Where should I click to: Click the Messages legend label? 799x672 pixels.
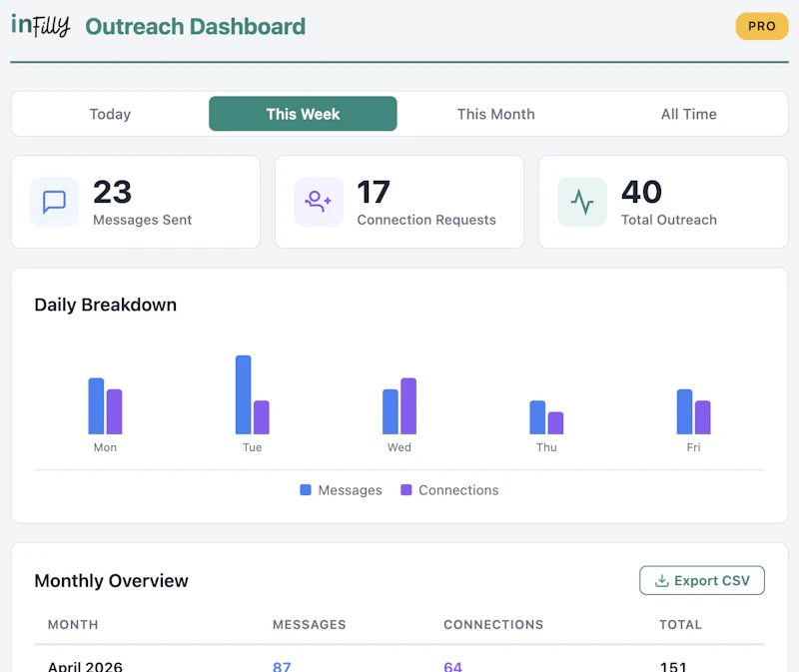click(351, 490)
